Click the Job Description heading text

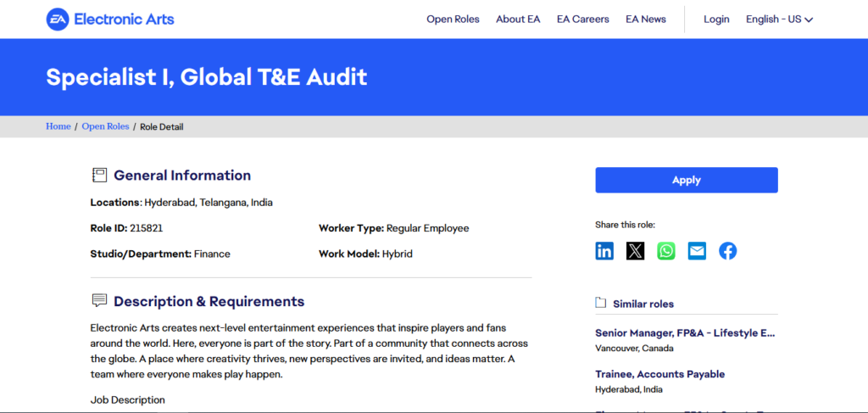[128, 399]
